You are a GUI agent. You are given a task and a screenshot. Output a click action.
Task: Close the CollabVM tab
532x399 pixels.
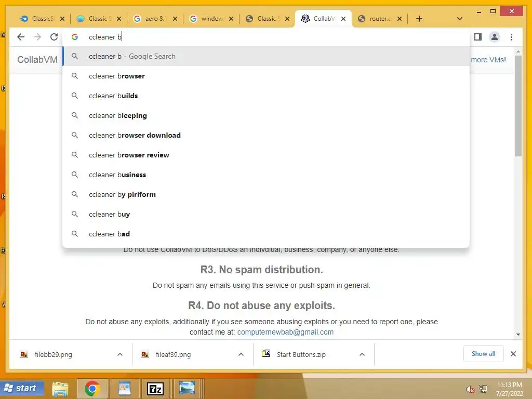343,19
